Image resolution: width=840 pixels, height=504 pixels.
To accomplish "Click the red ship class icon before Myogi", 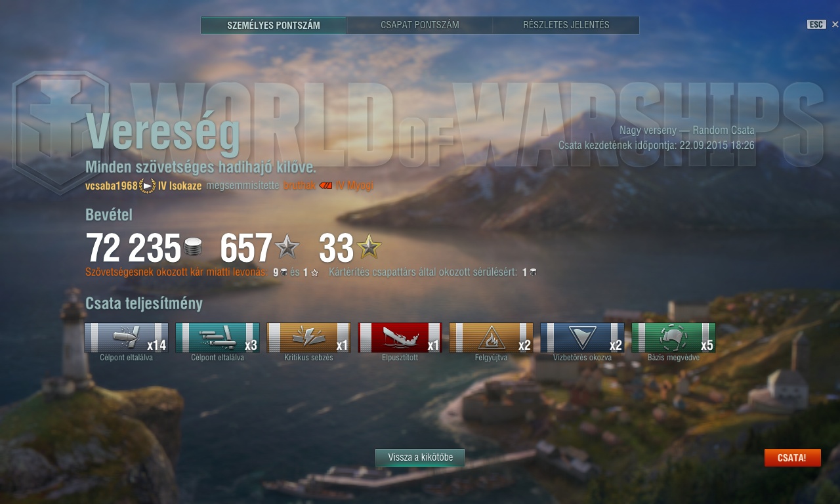I will tap(326, 186).
